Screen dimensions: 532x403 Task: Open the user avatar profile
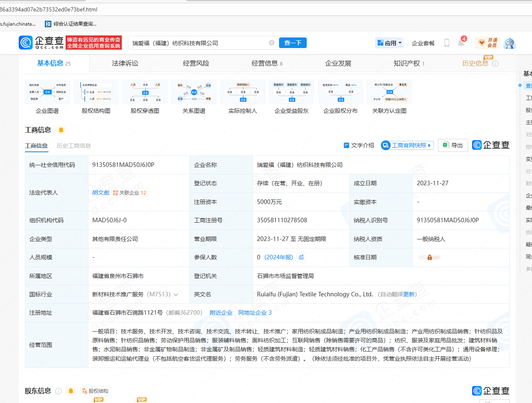pyautogui.click(x=510, y=43)
